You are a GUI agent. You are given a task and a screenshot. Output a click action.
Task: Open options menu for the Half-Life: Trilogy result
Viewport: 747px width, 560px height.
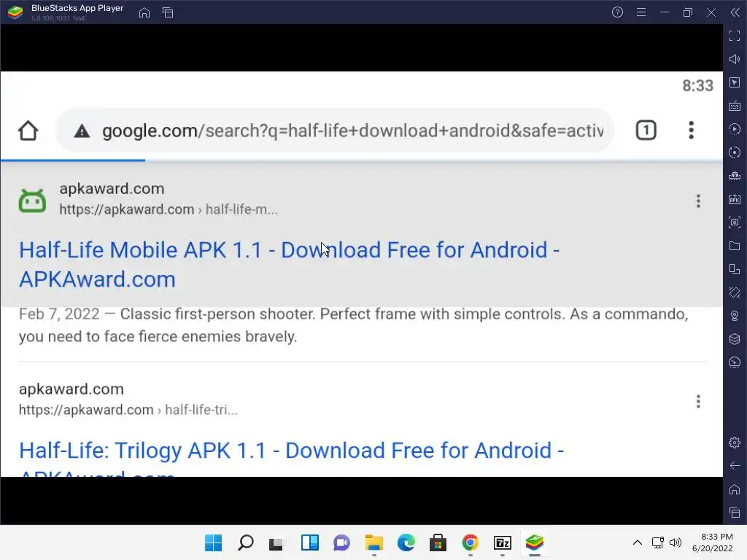(x=698, y=402)
